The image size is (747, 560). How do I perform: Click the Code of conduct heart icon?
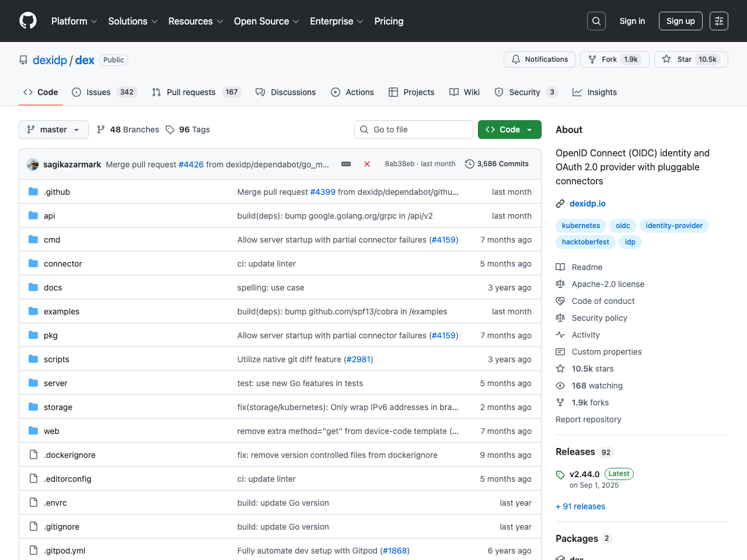tap(560, 301)
